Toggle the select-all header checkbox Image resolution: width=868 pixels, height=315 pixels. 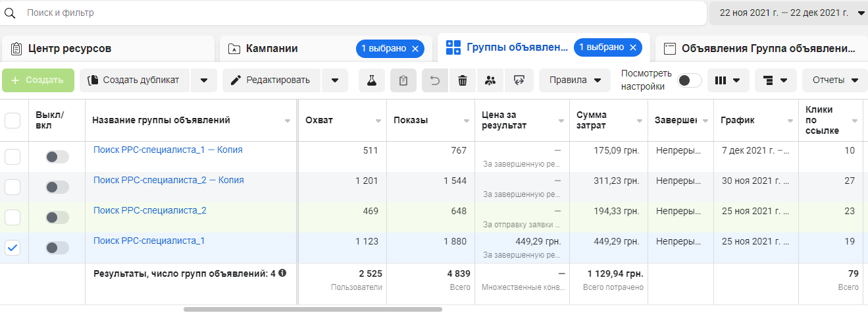coord(13,121)
